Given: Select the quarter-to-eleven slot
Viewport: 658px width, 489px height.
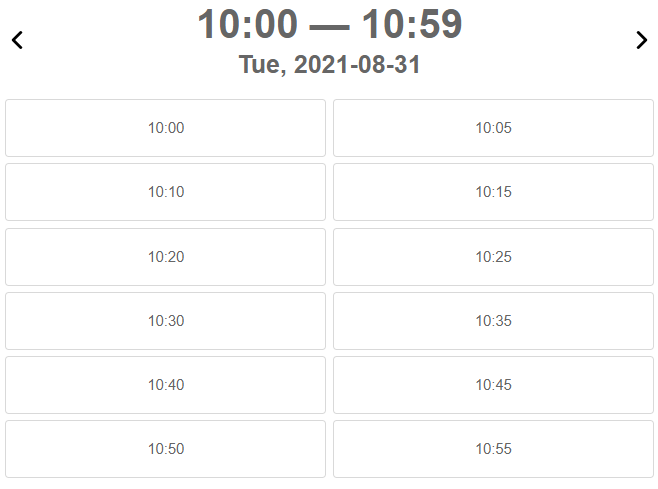Looking at the screenshot, I should tap(493, 385).
